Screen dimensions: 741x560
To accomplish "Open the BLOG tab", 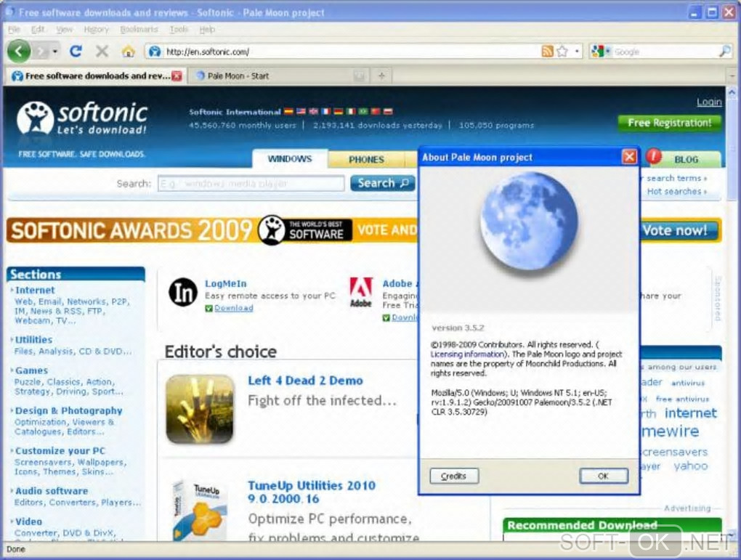I will point(687,160).
